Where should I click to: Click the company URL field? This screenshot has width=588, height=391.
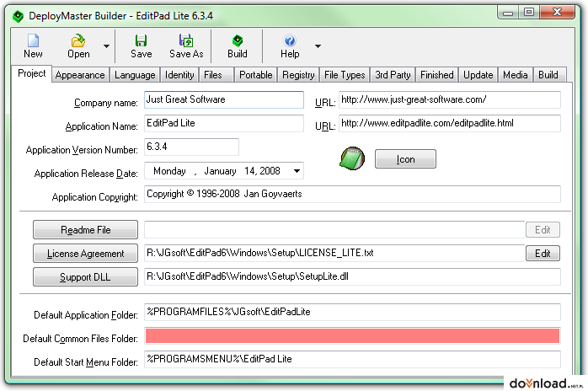[x=450, y=99]
